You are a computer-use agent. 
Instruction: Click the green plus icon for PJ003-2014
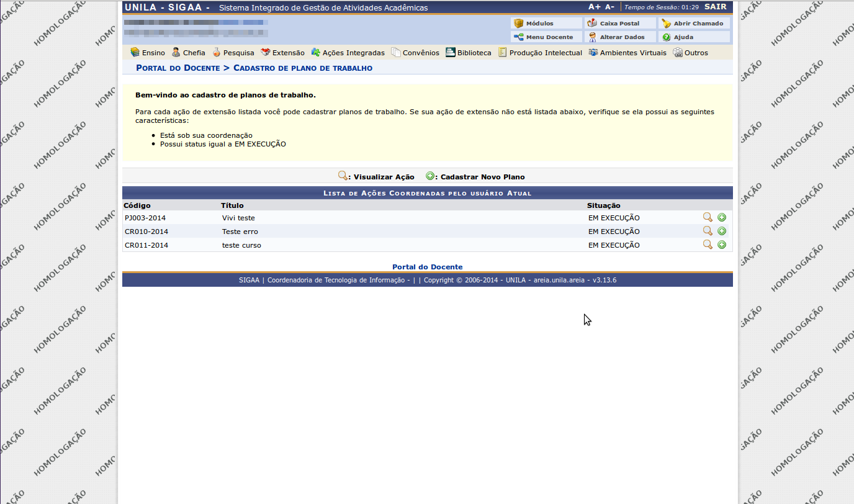(722, 217)
